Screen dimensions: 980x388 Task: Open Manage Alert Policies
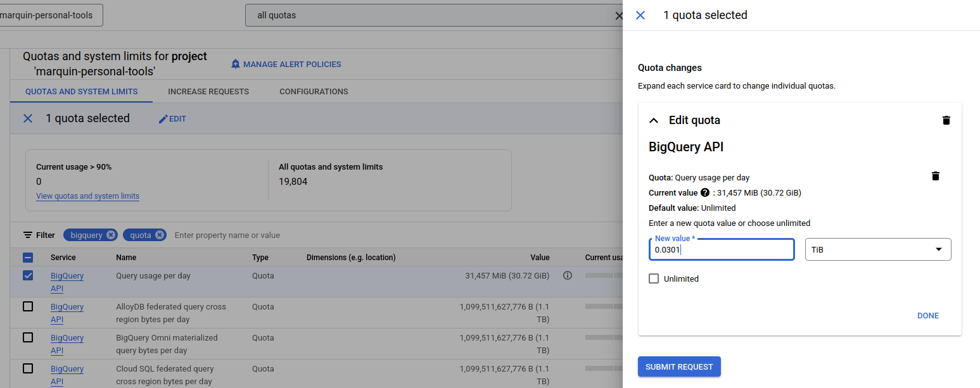coord(286,65)
